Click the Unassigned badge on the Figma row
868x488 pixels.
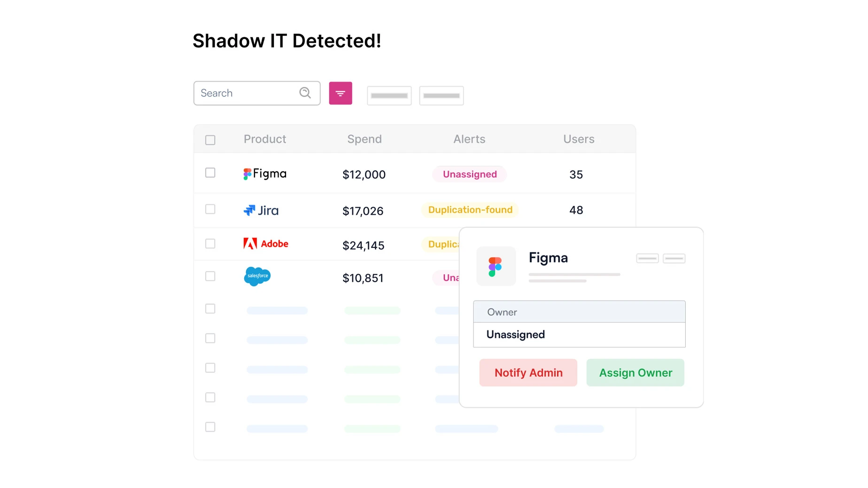[x=469, y=174]
